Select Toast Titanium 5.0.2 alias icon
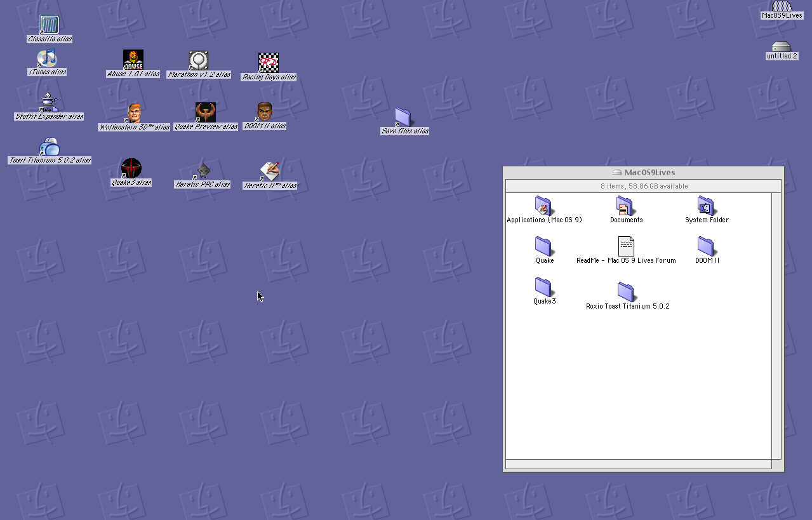This screenshot has height=520, width=812. click(x=49, y=147)
